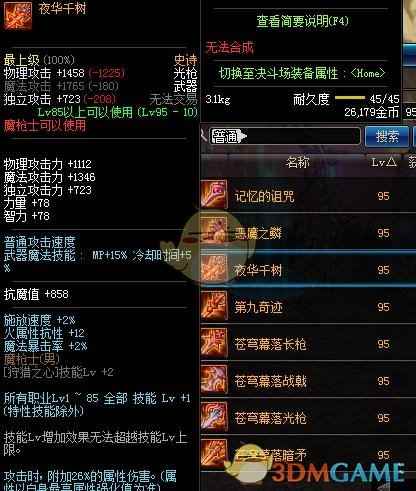Click the 搜索 search button

[387, 136]
